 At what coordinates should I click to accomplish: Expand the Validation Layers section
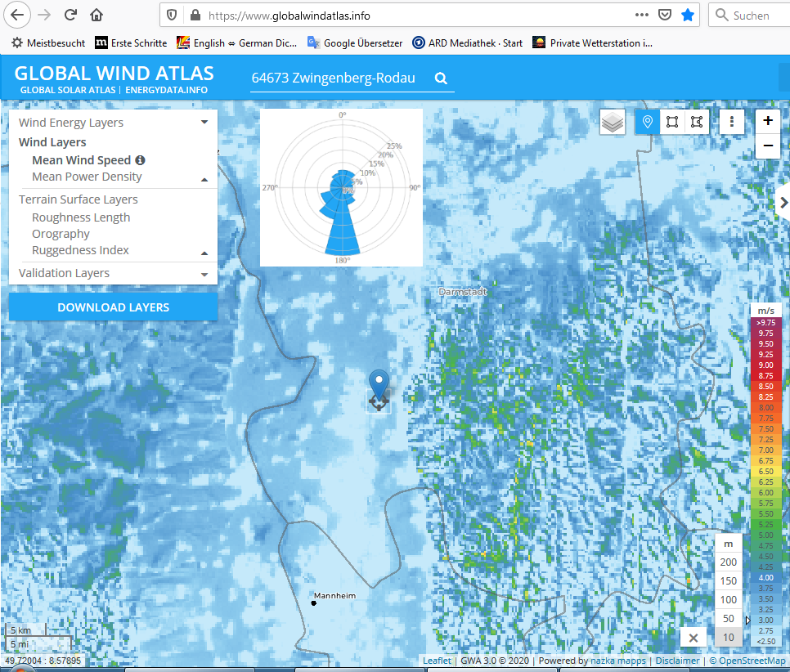(x=204, y=274)
